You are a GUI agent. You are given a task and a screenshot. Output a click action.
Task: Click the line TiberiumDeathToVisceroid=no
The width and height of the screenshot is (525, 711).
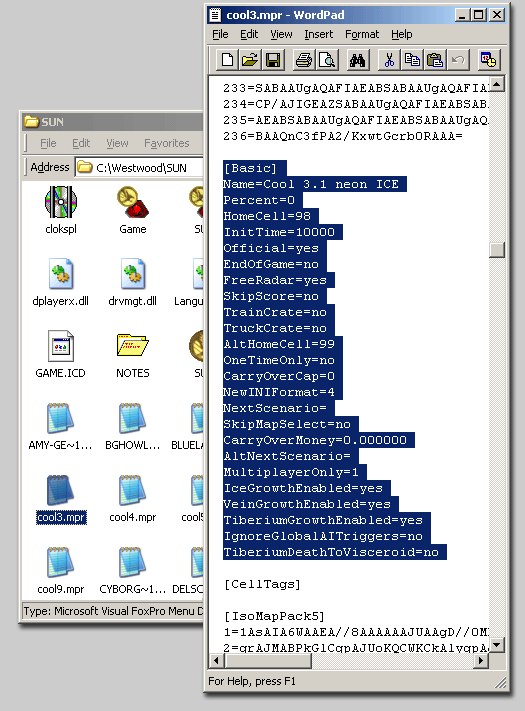331,552
